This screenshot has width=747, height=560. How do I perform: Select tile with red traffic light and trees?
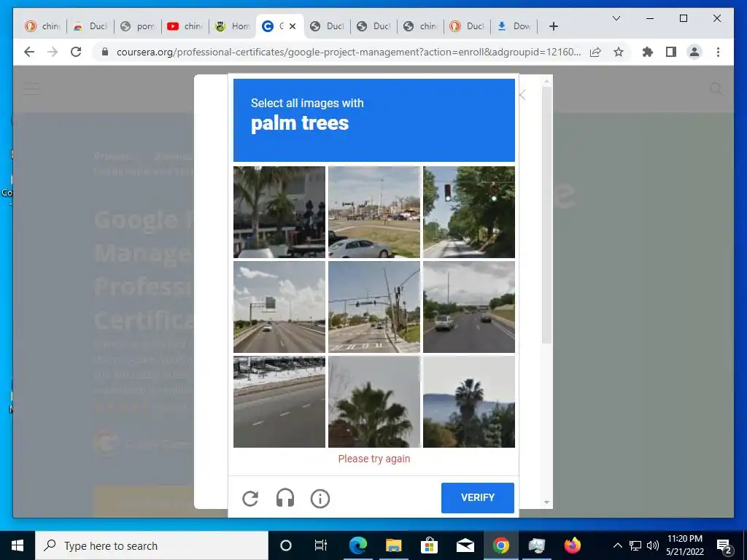click(x=469, y=212)
